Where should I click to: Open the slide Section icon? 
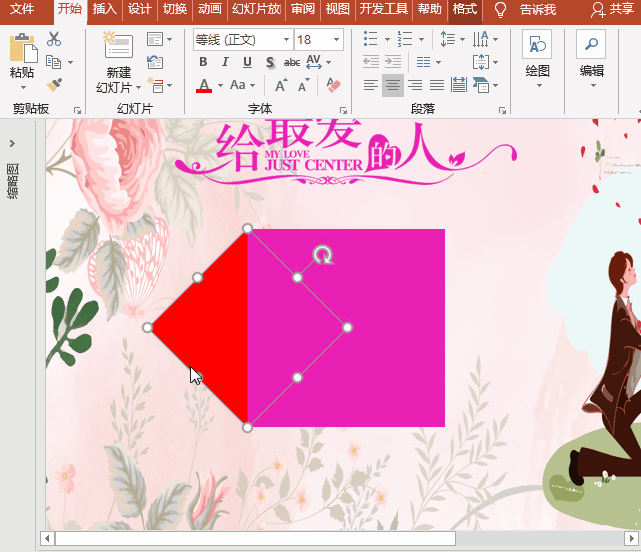coord(155,85)
